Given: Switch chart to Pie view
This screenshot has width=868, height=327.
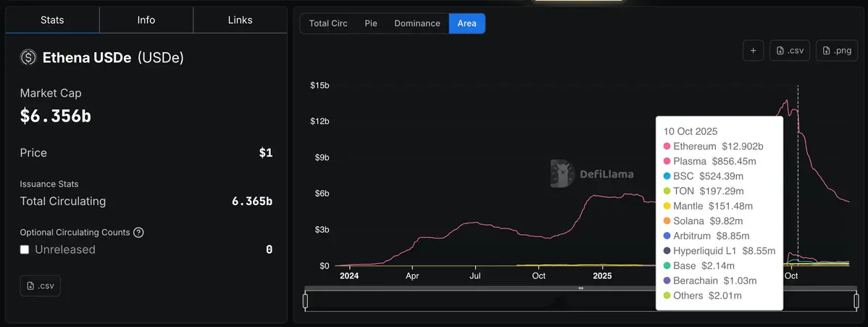Looking at the screenshot, I should (371, 23).
